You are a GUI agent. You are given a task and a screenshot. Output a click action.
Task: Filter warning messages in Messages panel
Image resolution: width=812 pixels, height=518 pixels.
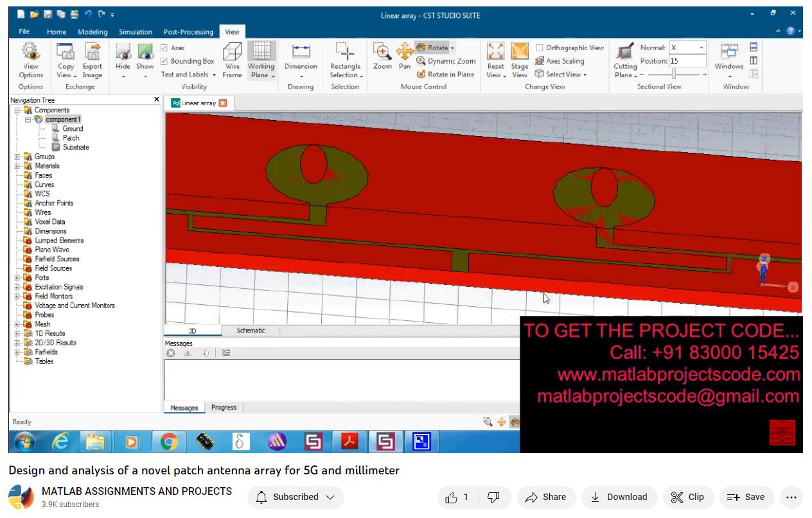(188, 353)
